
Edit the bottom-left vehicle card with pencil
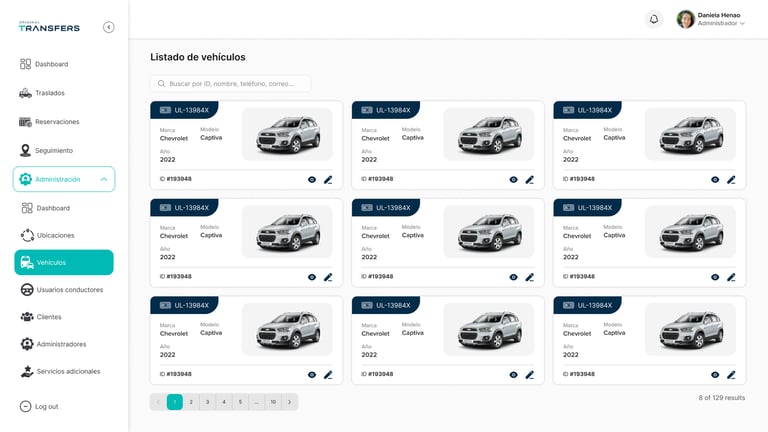point(328,375)
